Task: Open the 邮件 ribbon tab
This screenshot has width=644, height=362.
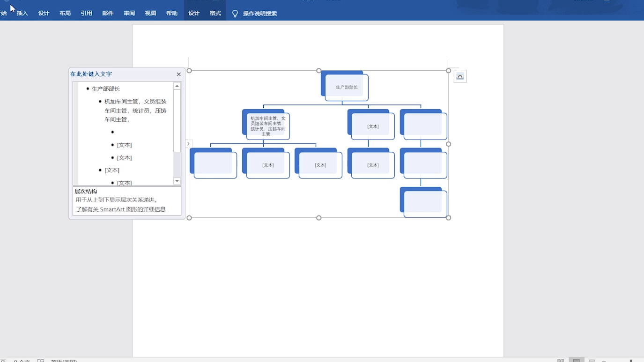Action: click(x=108, y=14)
